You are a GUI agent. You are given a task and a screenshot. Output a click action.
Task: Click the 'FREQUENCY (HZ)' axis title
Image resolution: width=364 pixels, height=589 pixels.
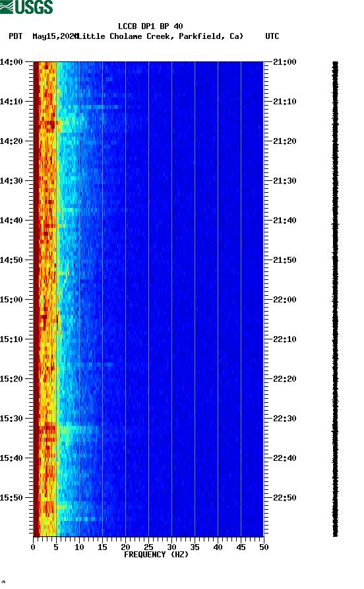point(156,555)
